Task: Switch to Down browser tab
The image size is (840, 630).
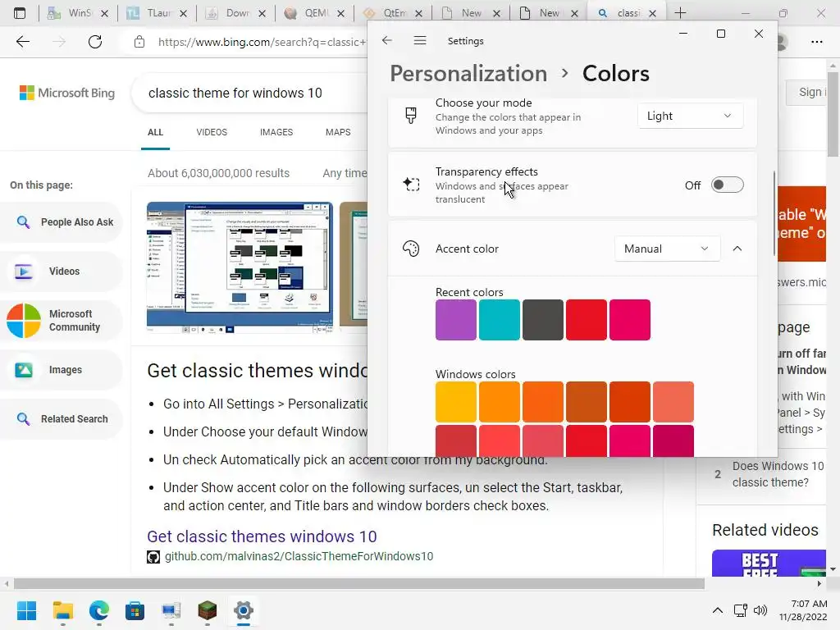Action: 236,13
